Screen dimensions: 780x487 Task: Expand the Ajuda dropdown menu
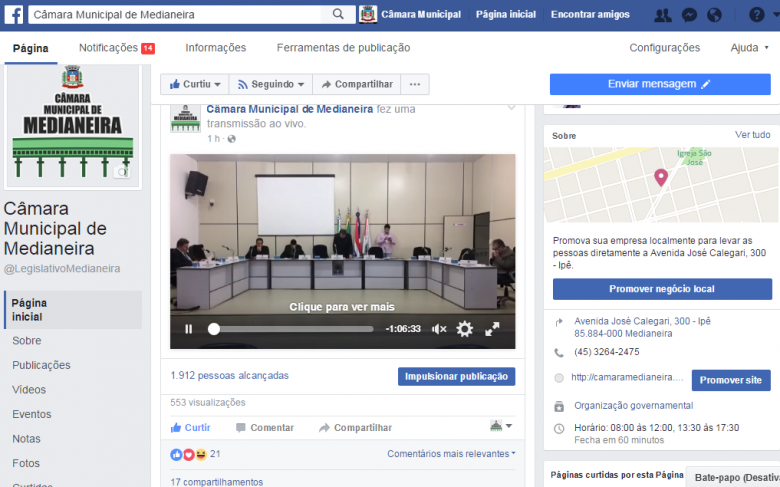[749, 48]
